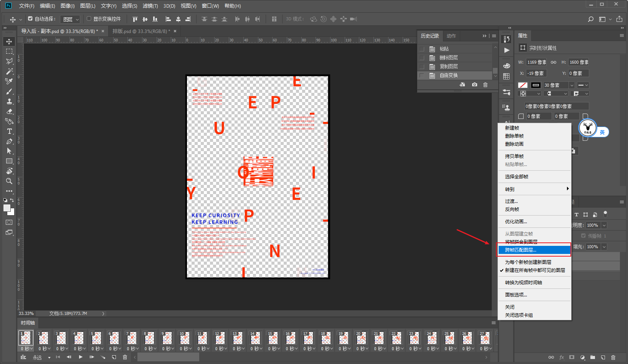Go to the next frame
Viewport: 628px width, 364px height.
tap(92, 357)
